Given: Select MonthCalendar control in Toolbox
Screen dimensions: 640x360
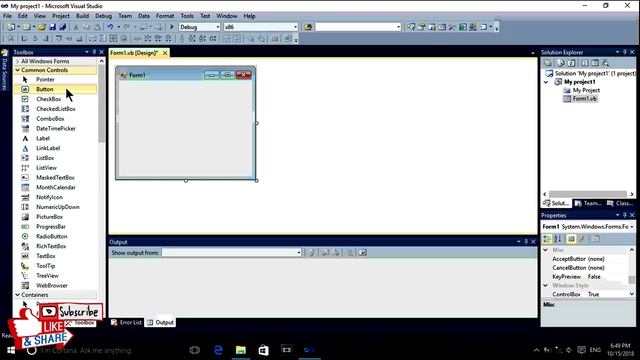Looking at the screenshot, I should 56,187.
